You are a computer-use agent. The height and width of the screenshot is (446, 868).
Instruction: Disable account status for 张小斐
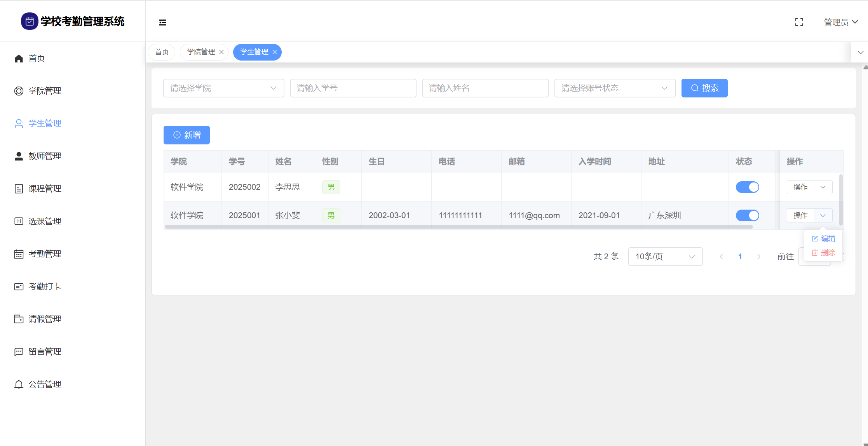(x=747, y=215)
